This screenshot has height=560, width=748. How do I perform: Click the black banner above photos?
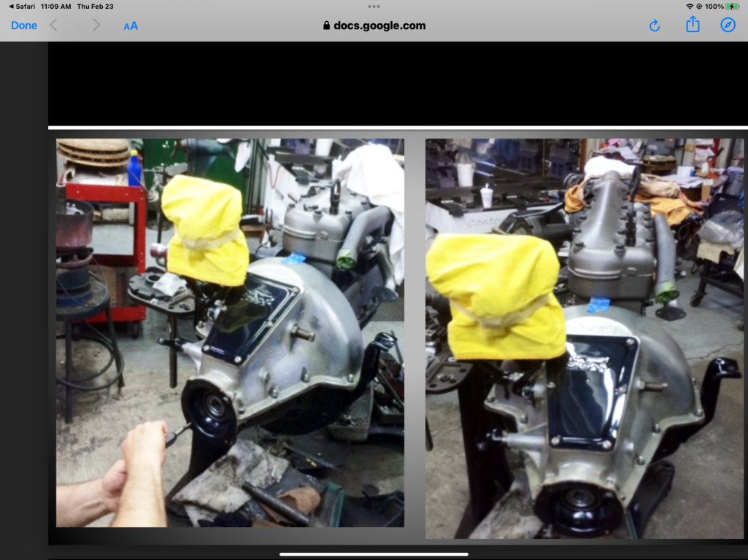click(x=398, y=83)
